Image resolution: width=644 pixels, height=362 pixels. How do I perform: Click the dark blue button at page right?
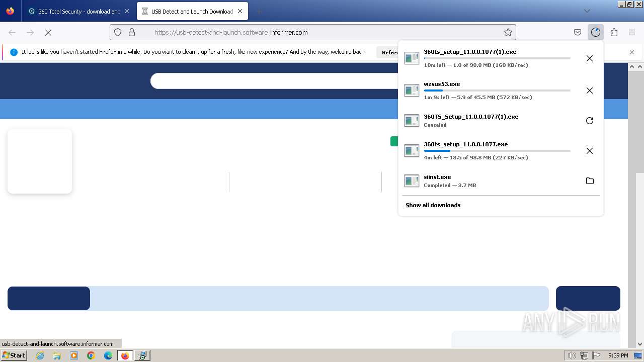tap(588, 299)
